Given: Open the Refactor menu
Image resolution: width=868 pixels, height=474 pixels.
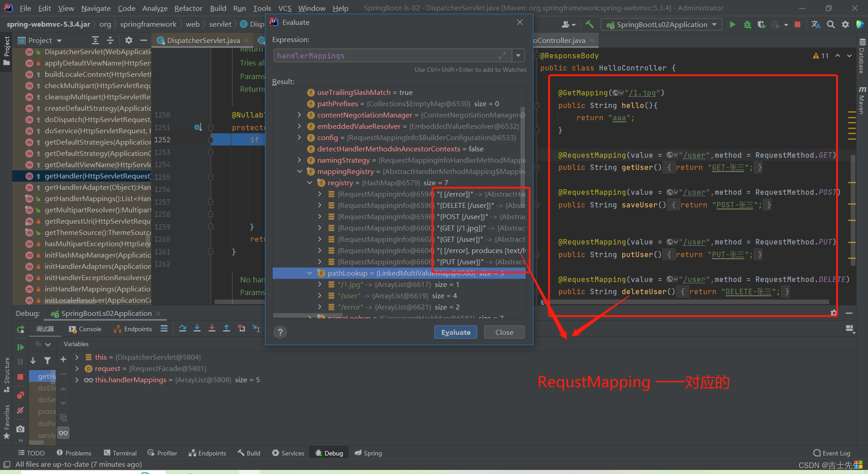Looking at the screenshot, I should click(x=189, y=8).
